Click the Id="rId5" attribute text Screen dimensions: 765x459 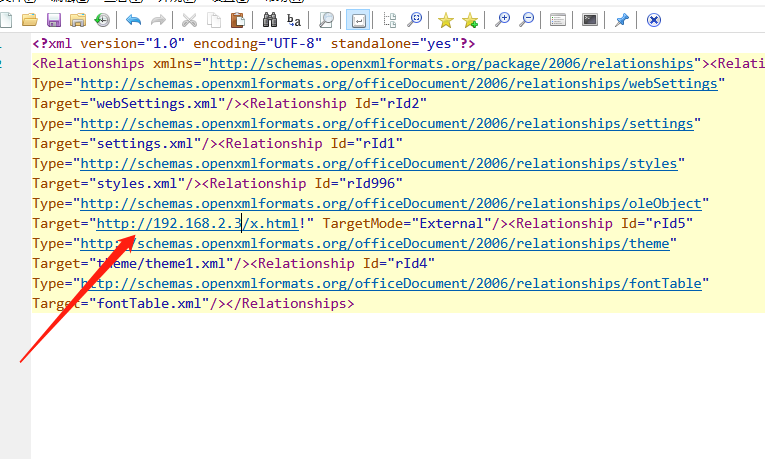657,223
